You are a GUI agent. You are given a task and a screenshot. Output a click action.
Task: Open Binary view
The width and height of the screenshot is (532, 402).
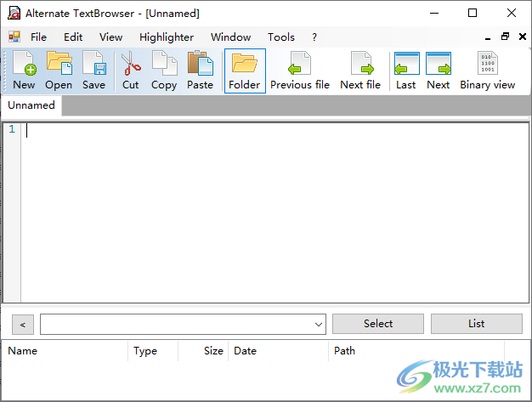pyautogui.click(x=488, y=71)
